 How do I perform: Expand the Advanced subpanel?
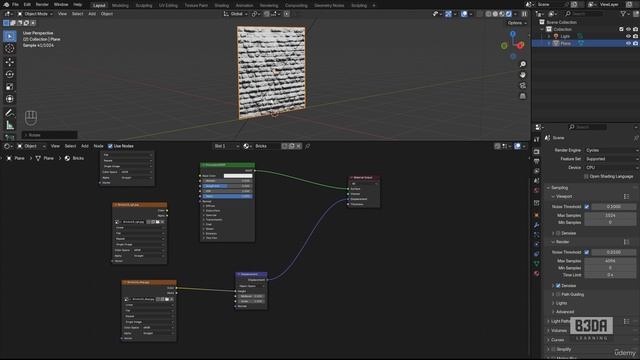click(x=564, y=312)
